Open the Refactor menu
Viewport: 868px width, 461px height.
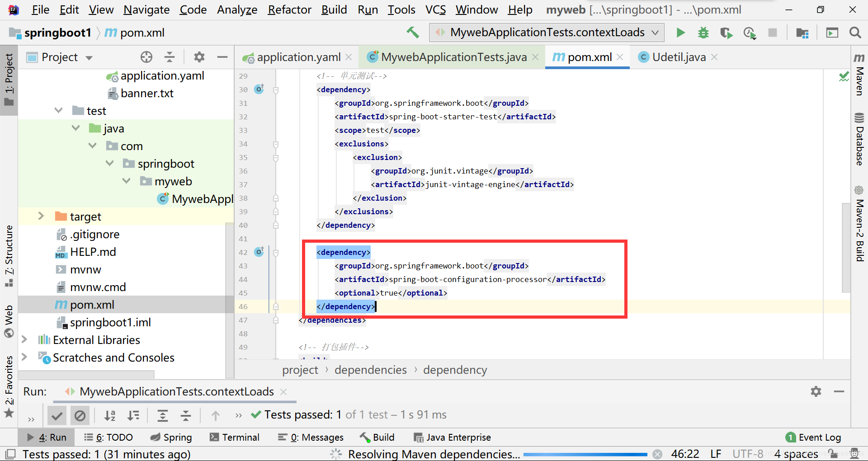(x=289, y=9)
